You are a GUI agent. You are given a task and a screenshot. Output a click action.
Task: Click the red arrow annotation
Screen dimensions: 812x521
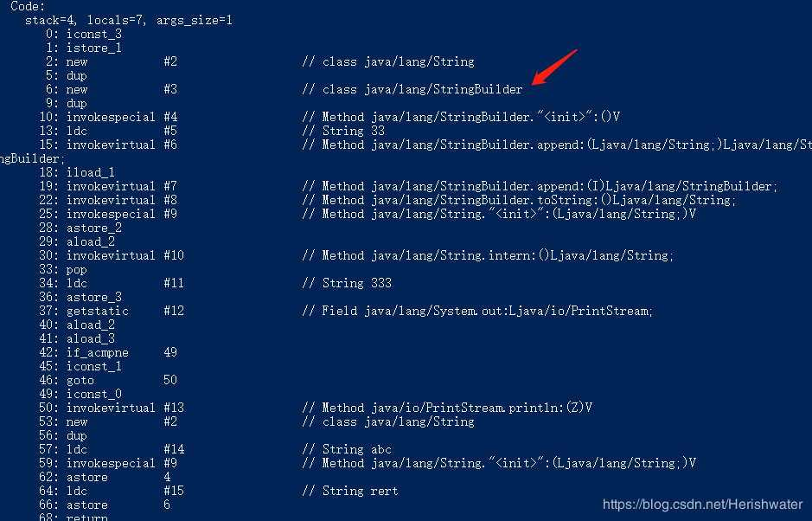point(554,67)
